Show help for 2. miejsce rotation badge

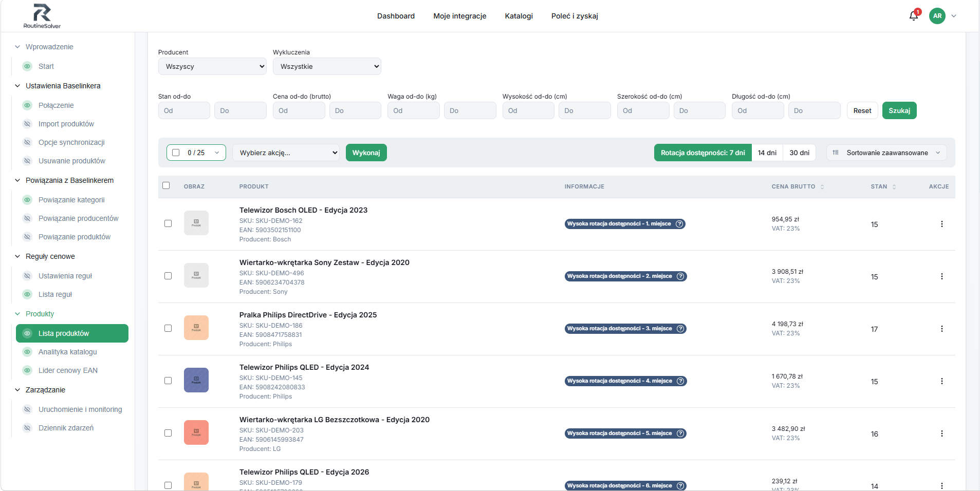pos(680,276)
